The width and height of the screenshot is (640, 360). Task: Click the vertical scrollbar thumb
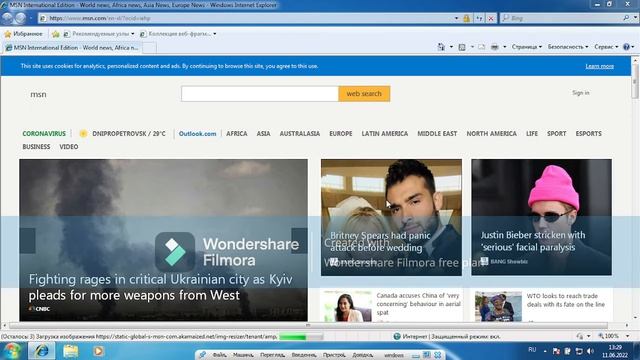tap(635, 82)
